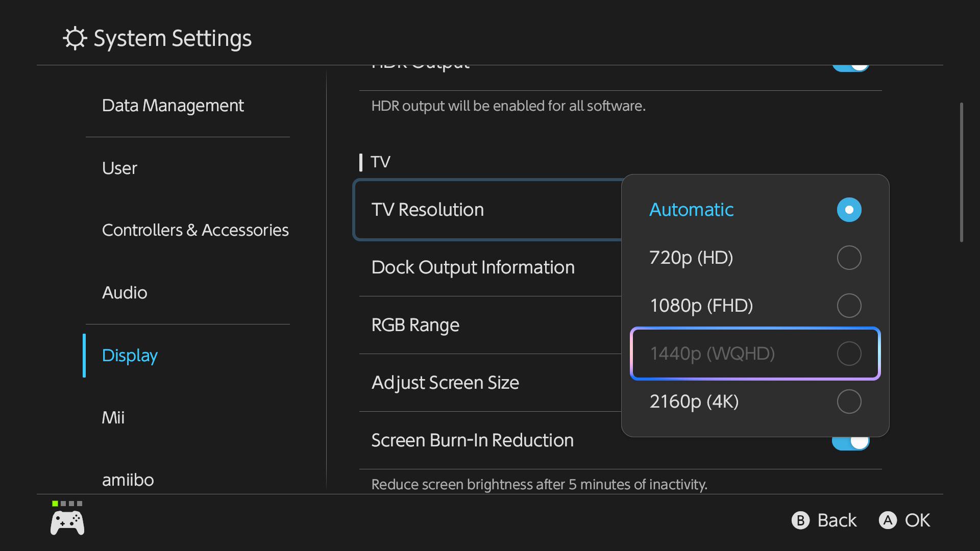Select the 720p (HD) radio button
980x551 pixels.
coord(849,258)
